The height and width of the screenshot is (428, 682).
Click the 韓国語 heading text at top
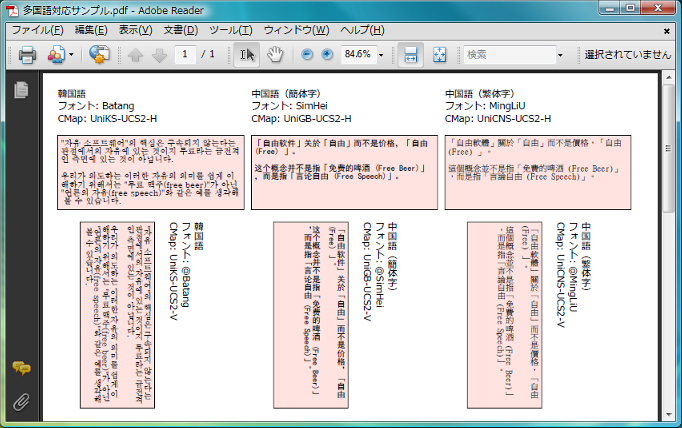coord(72,94)
